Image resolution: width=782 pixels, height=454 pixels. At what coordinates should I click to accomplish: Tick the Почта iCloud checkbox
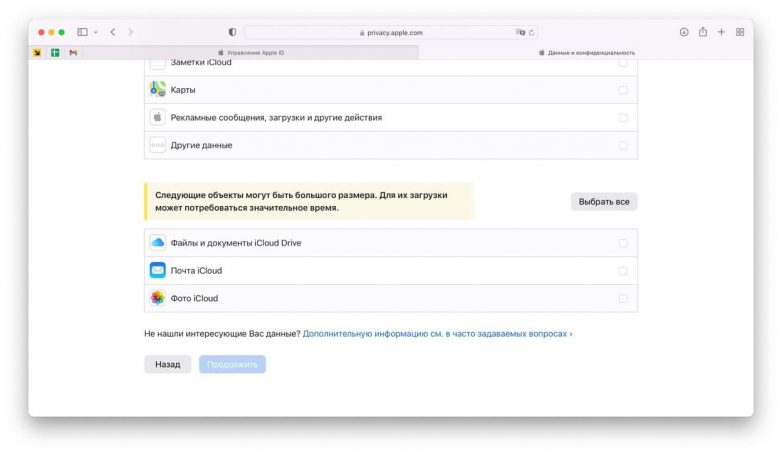pyautogui.click(x=623, y=271)
